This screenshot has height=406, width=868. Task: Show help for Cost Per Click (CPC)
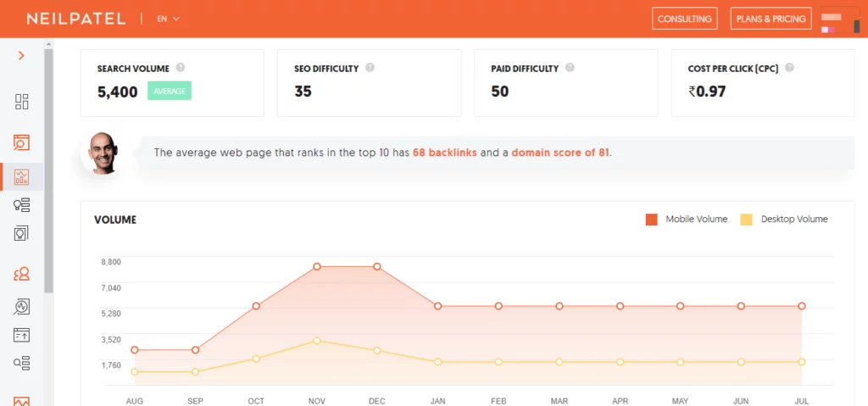coord(789,68)
